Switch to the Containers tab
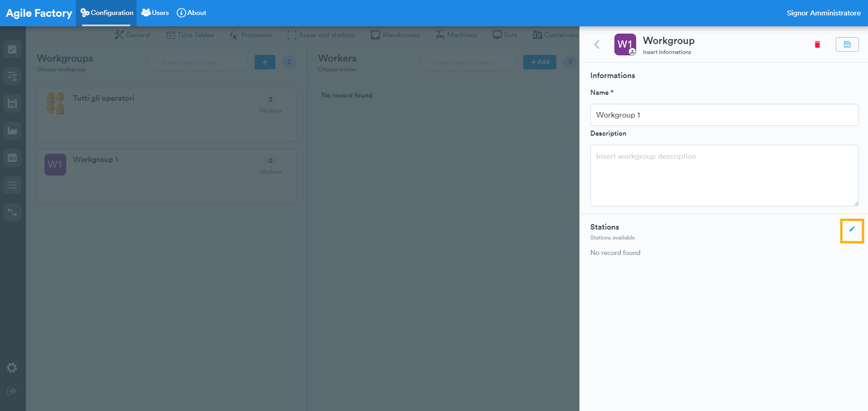Screen dimensions: 868x411 555,35
